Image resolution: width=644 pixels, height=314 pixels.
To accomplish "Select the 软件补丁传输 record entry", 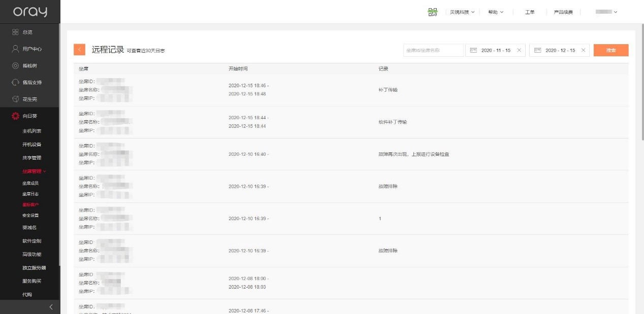I will tap(393, 122).
